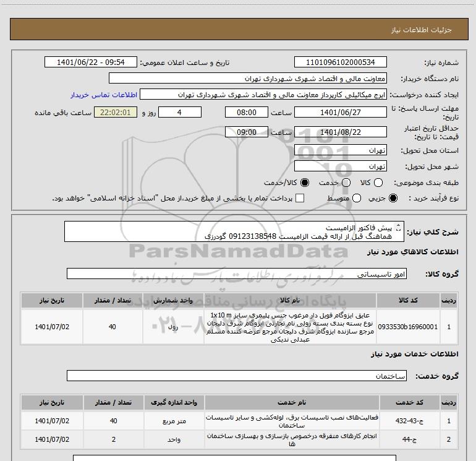The height and width of the screenshot is (461, 476).
Task: Click service code ج-43-432 cell
Action: [409, 421]
